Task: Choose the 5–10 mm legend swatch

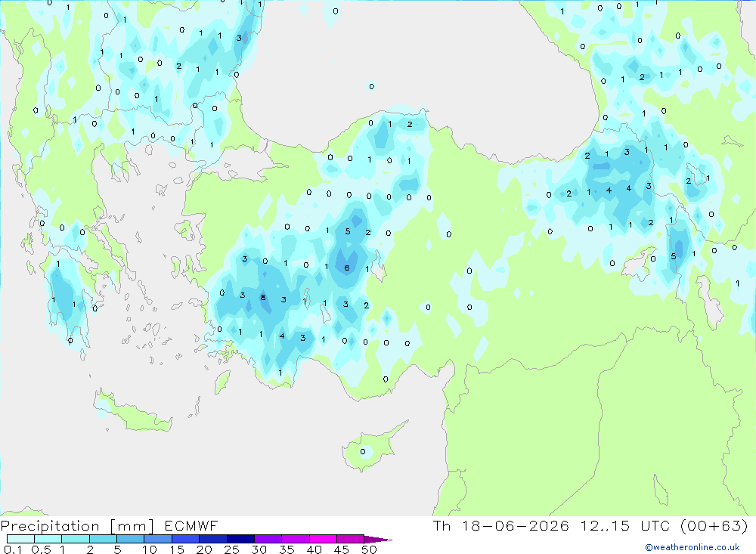Action: (131, 539)
